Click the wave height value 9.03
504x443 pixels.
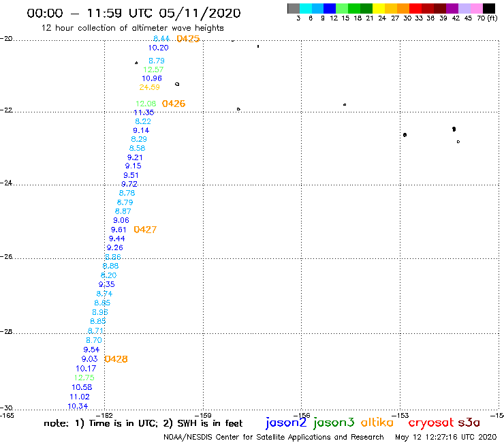tap(90, 359)
